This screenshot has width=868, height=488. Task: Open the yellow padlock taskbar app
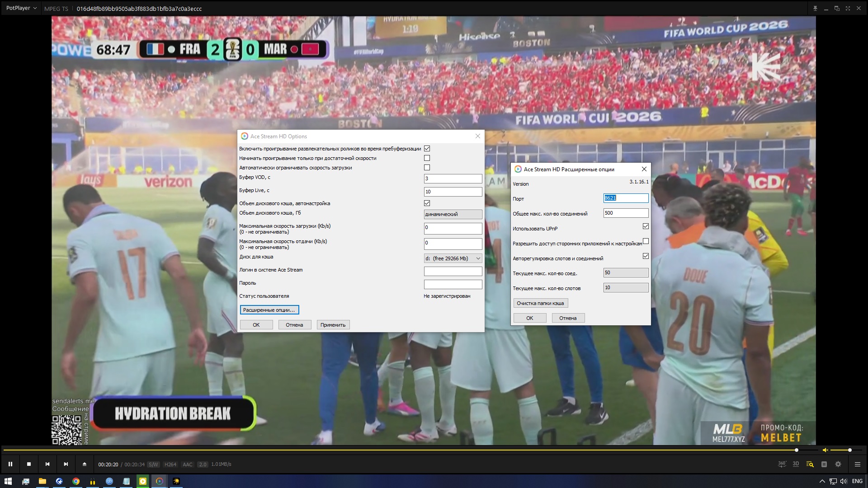click(93, 481)
